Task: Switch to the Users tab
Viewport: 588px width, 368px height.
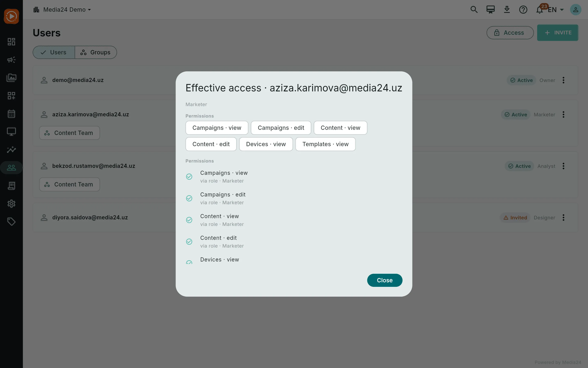Action: (x=54, y=52)
